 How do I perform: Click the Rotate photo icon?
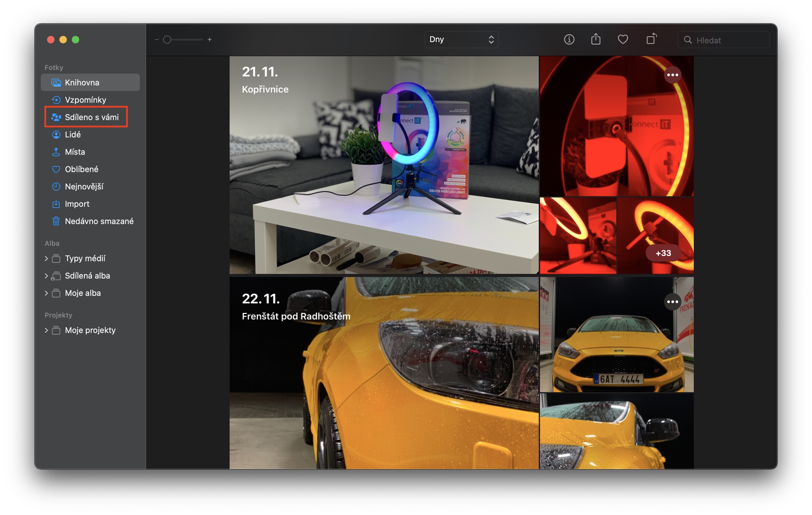tap(651, 39)
